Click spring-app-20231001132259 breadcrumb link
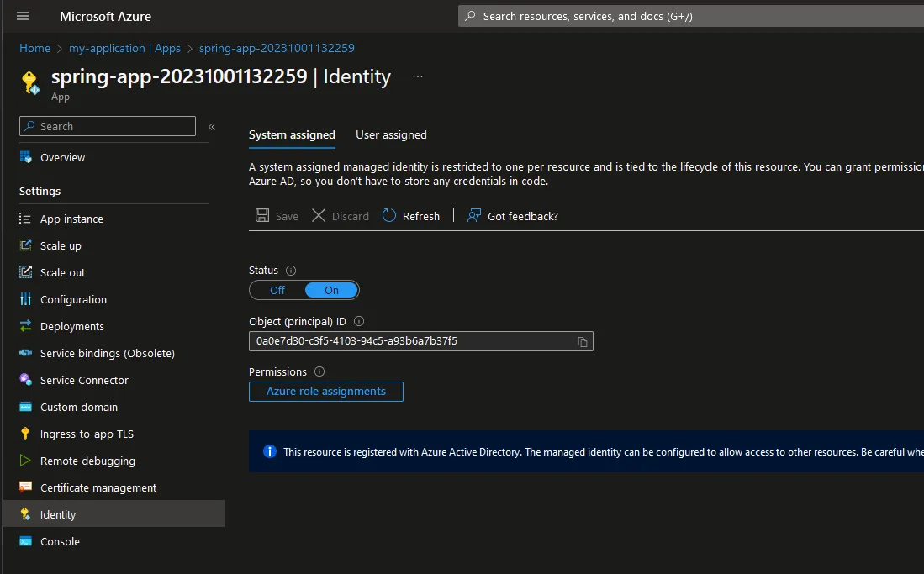 [277, 49]
